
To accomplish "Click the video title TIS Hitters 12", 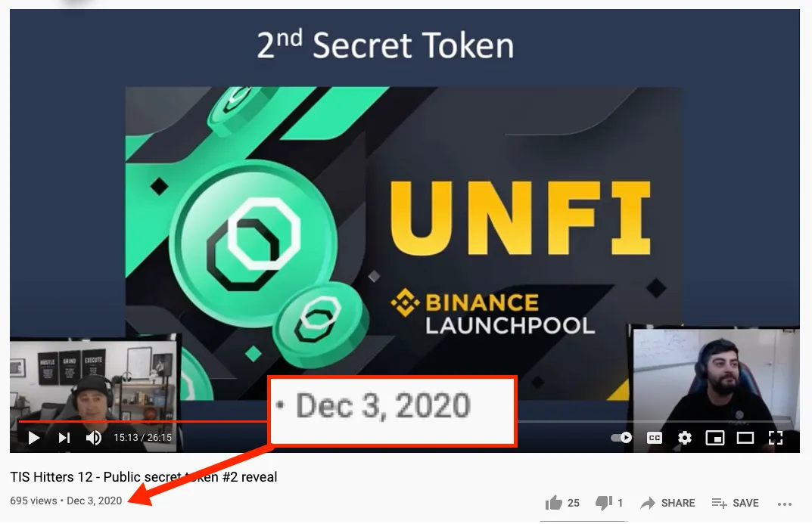I will point(144,476).
